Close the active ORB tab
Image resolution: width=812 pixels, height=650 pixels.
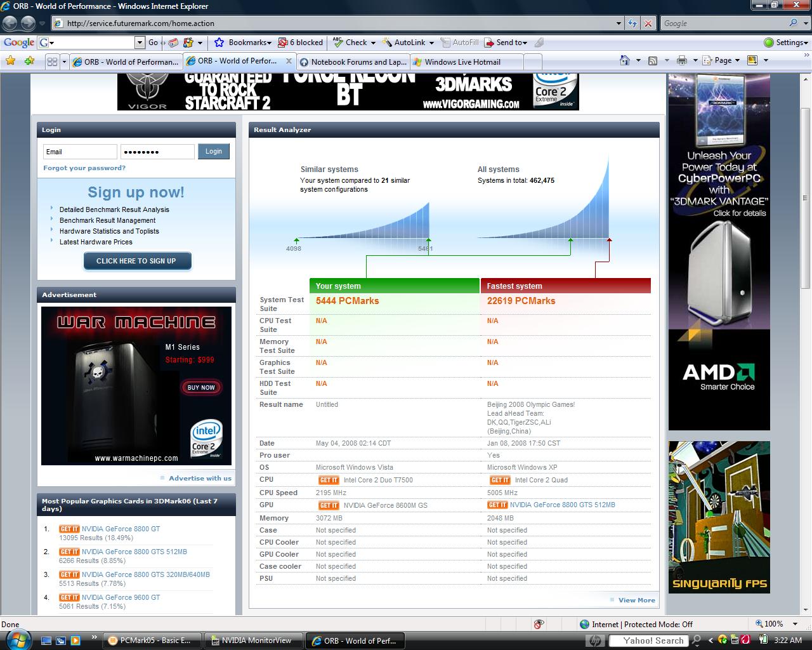coord(289,61)
